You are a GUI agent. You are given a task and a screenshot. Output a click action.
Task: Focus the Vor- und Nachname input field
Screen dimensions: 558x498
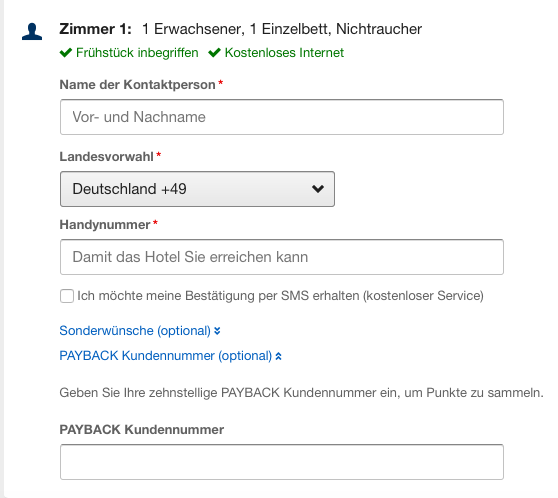(282, 117)
